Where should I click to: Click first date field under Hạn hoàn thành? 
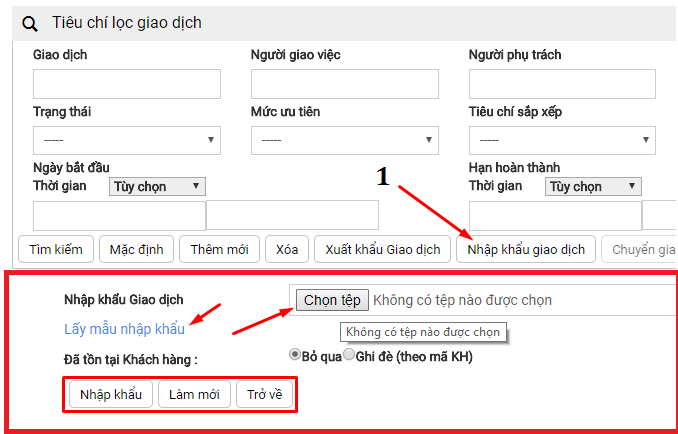point(555,215)
